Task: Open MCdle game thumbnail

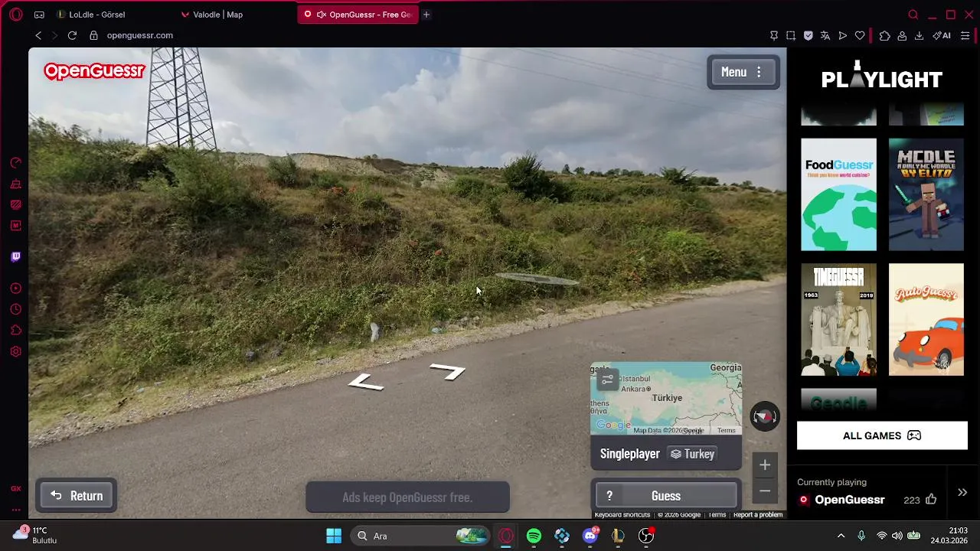Action: click(x=926, y=194)
